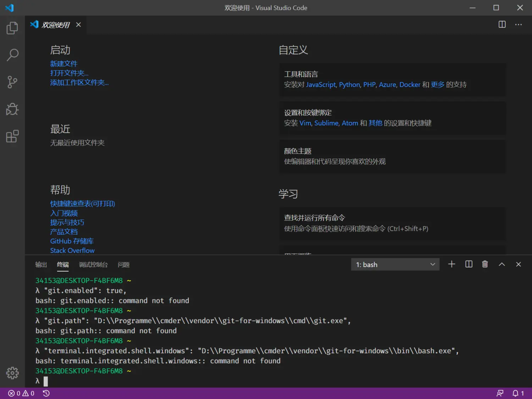Open the GitHub 存储库 link
Viewport: 532px width, 399px height.
(72, 241)
